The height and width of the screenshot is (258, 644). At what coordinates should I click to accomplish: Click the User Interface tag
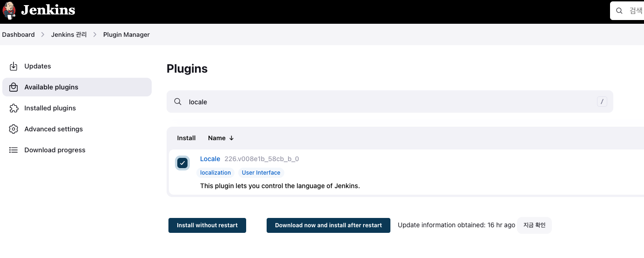click(x=261, y=173)
